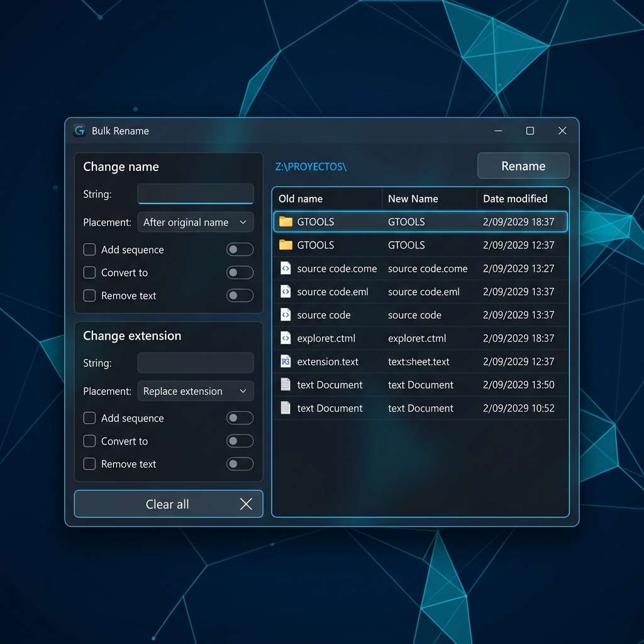644x644 pixels.
Task: Click New Name cell 'source code.come'
Action: click(x=428, y=269)
